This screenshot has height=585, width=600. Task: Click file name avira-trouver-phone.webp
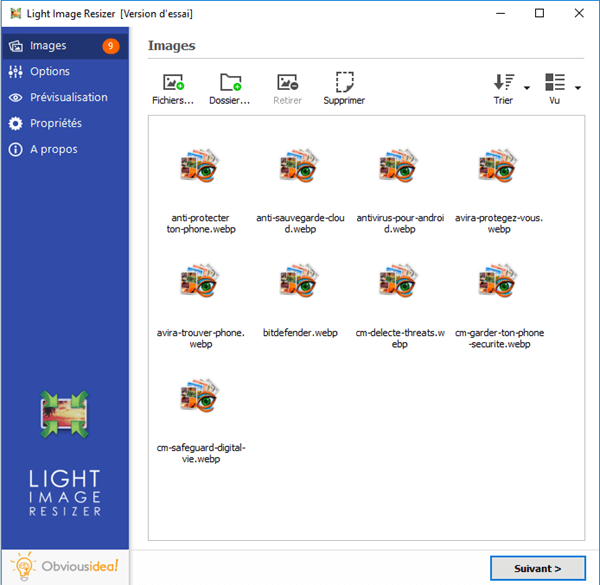pyautogui.click(x=201, y=338)
